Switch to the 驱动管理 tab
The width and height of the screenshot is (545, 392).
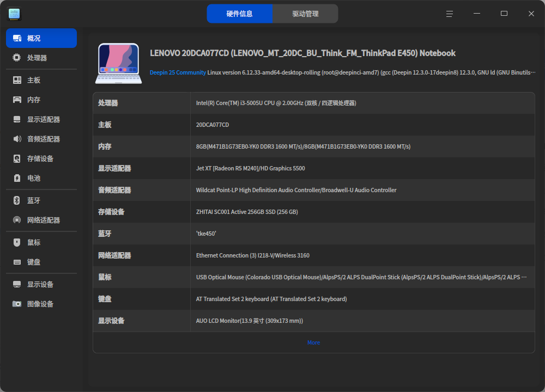(305, 14)
